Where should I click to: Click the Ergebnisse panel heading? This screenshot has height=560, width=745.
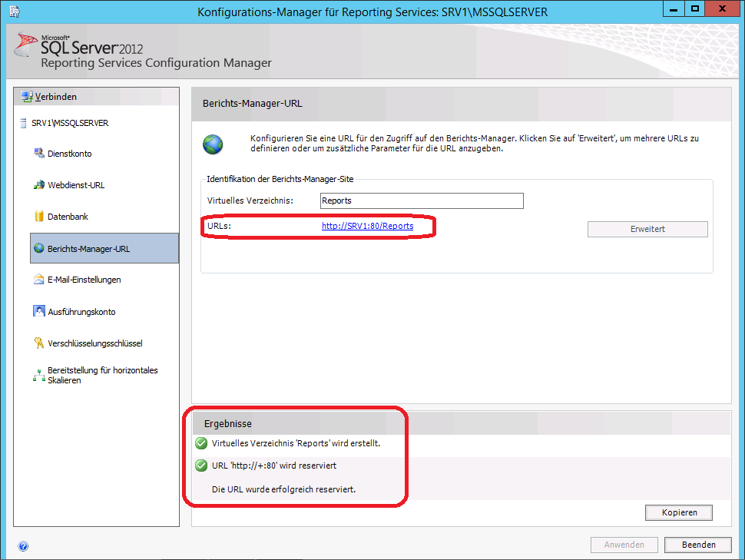click(x=228, y=423)
